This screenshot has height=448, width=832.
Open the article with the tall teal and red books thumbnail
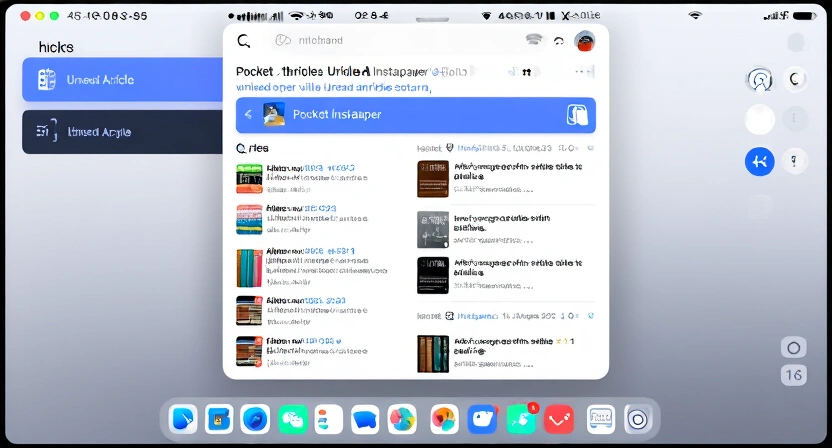[x=312, y=266]
